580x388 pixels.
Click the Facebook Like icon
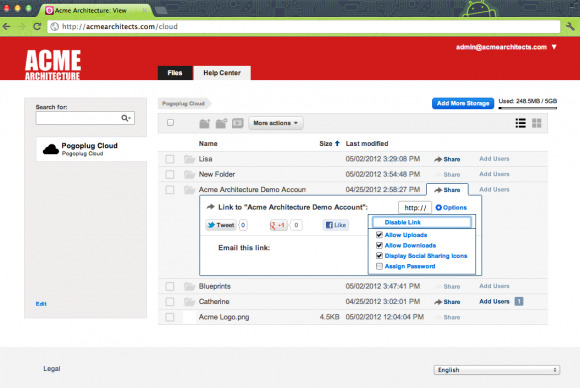(x=336, y=225)
